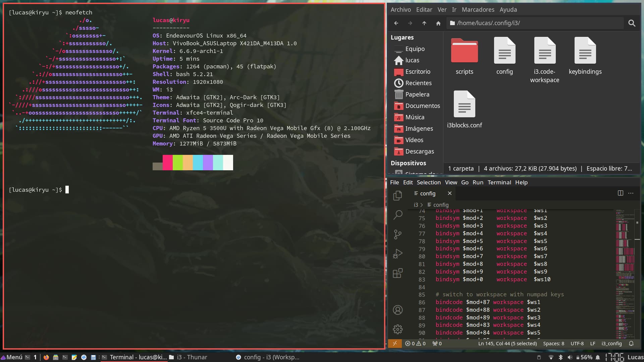Open the Extensions view icon
The width and height of the screenshot is (644, 362).
397,273
